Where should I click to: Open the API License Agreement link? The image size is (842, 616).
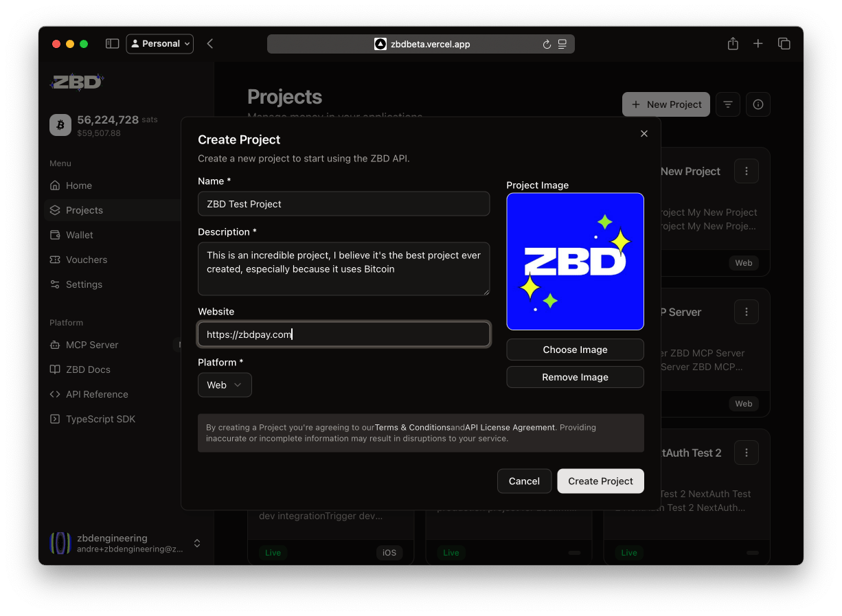510,427
